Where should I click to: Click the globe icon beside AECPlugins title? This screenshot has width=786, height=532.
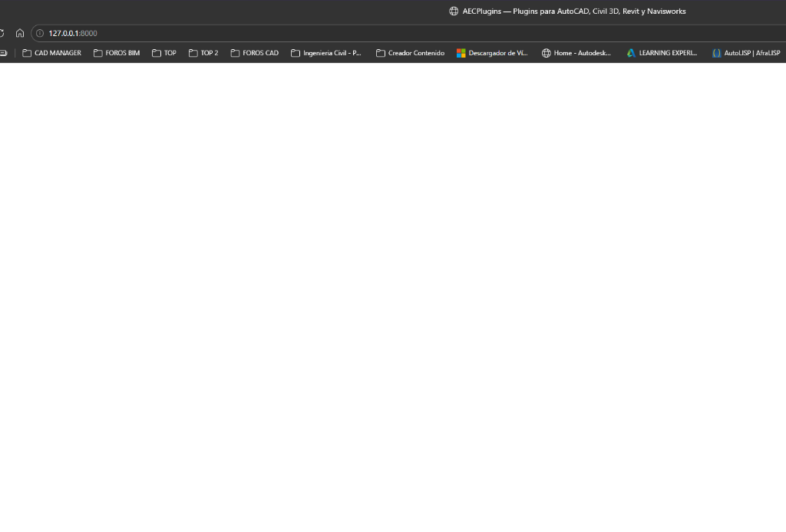[x=454, y=11]
